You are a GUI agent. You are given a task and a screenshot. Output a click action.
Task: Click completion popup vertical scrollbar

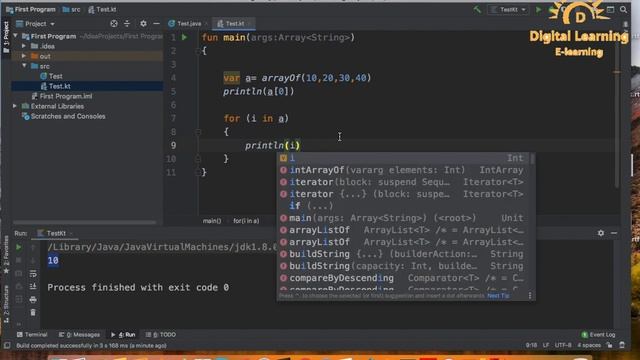pos(532,158)
